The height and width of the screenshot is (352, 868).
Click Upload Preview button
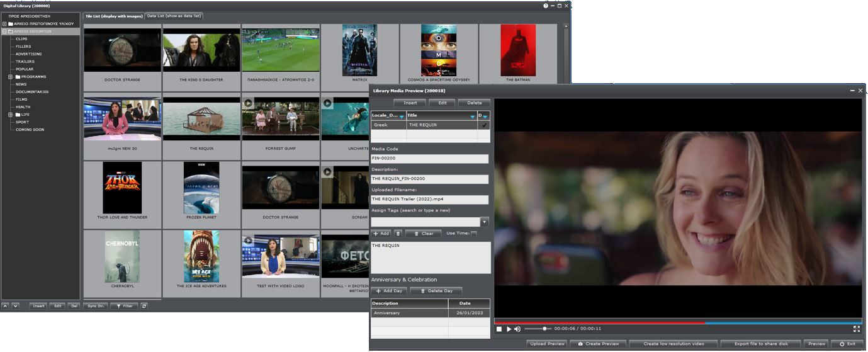[x=547, y=344]
